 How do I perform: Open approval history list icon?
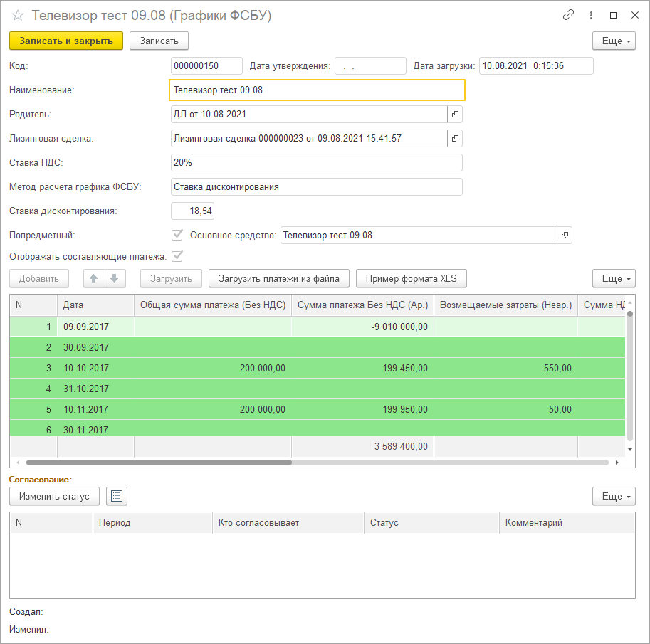(116, 496)
